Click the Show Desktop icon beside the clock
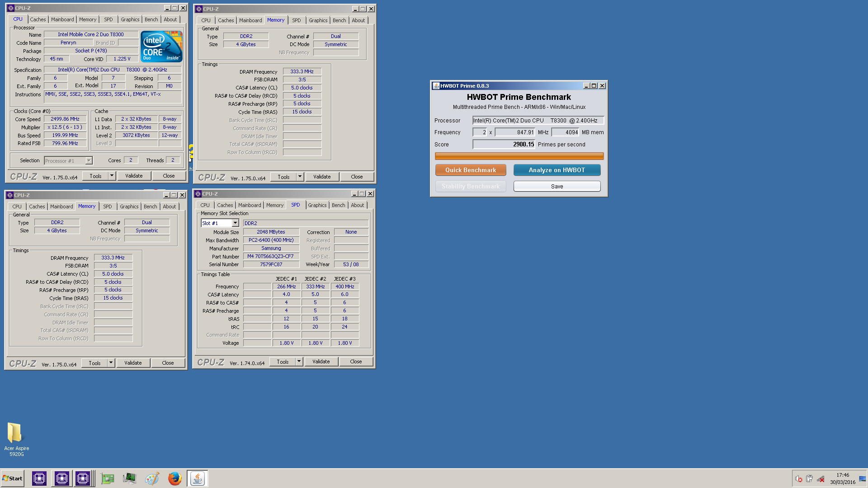 point(862,479)
